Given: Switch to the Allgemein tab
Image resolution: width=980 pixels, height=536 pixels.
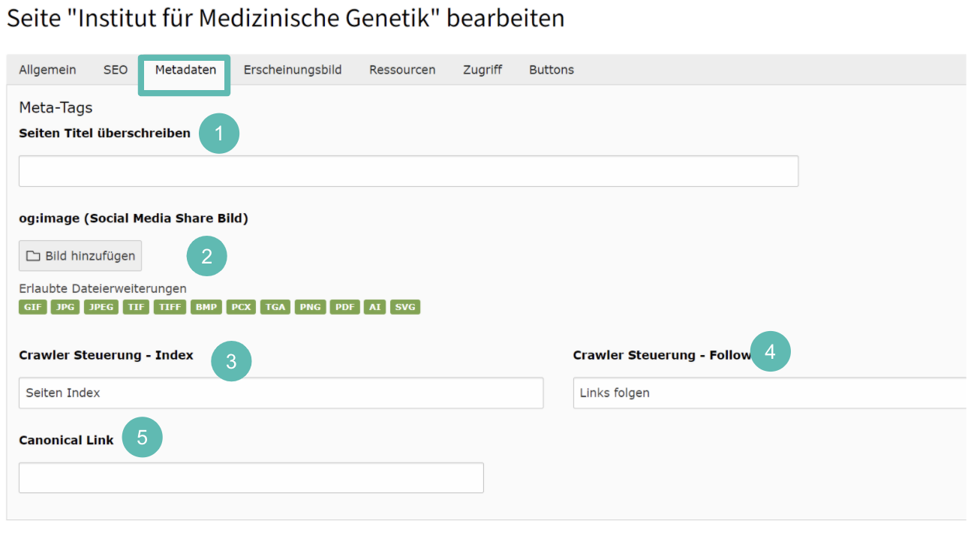Looking at the screenshot, I should coord(48,70).
